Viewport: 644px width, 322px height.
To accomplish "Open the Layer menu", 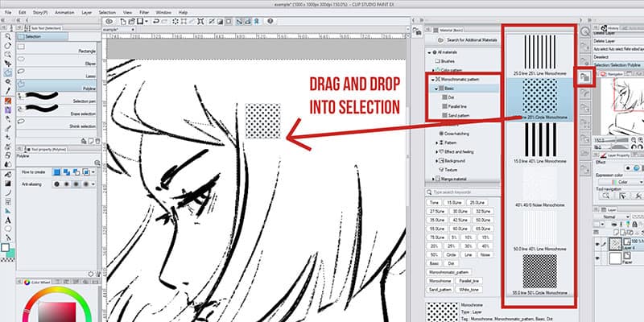I will (x=87, y=13).
